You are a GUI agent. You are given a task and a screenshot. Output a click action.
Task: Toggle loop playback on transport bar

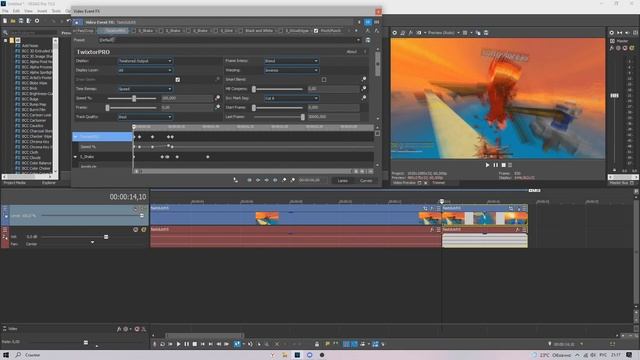coord(162,344)
